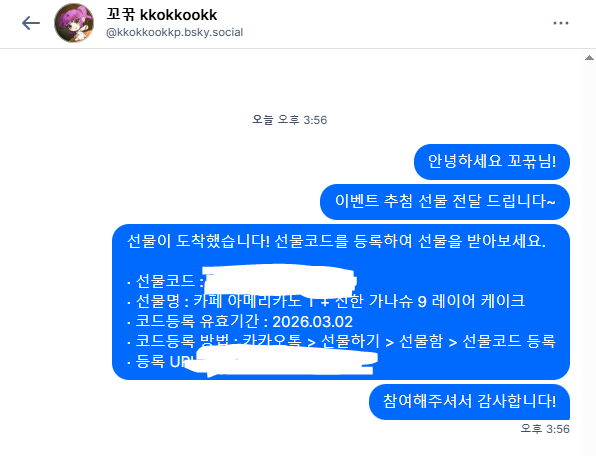Click the 코드등록 유효기간 2026.03.02 line
Viewport: 596px width, 456px height.
click(x=240, y=321)
